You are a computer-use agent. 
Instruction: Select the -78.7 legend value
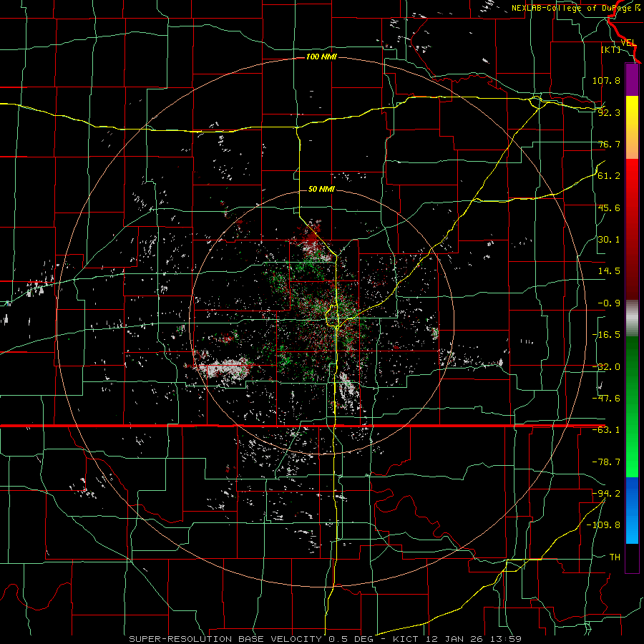[606, 462]
